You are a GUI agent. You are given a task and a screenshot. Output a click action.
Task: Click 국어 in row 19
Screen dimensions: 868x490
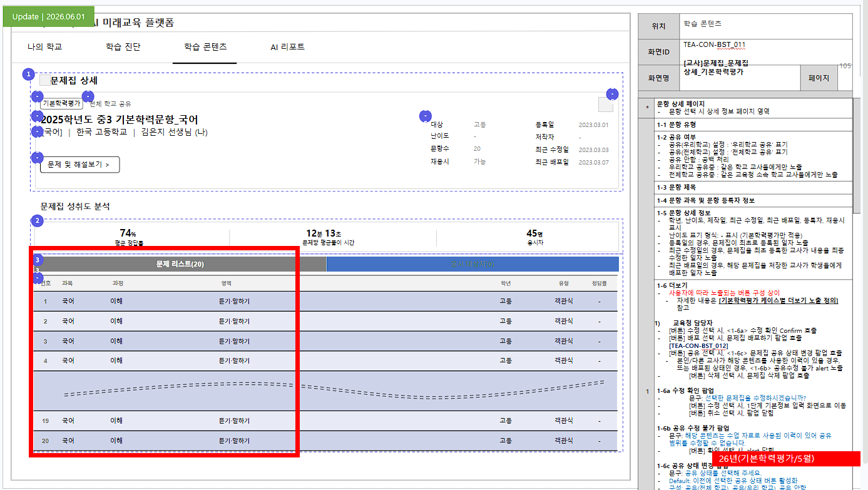68,421
